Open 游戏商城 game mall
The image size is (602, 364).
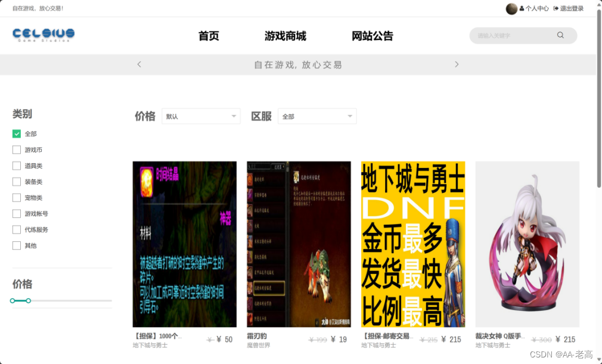286,36
